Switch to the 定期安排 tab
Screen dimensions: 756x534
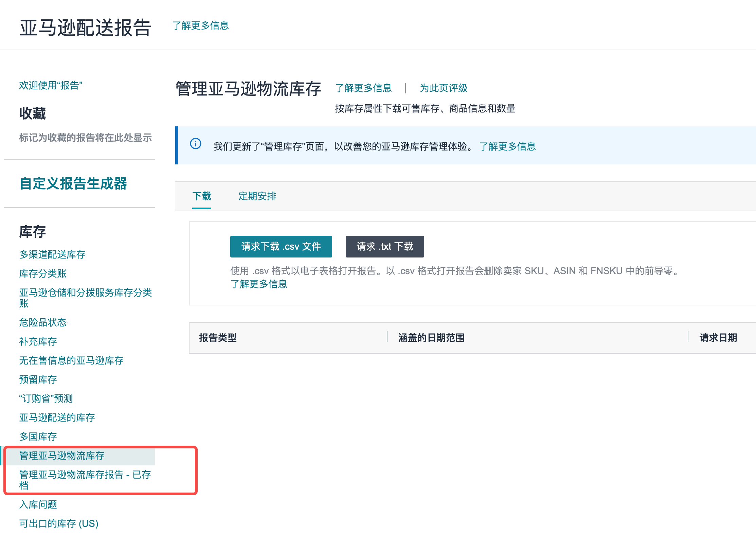257,196
